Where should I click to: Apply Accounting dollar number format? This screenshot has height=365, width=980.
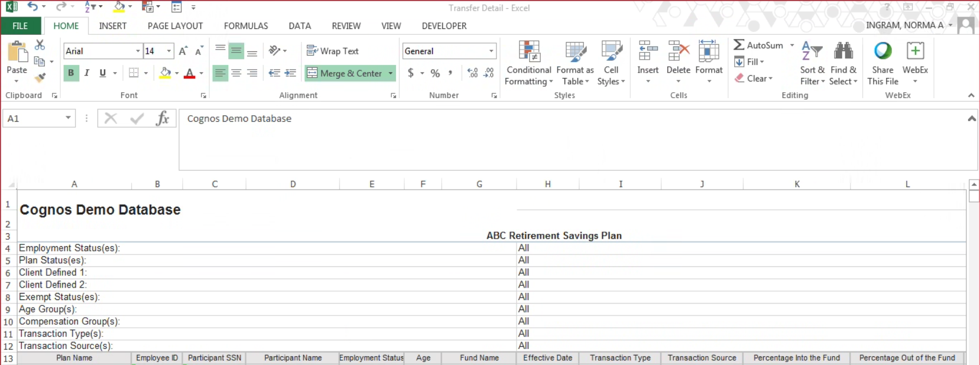[411, 73]
